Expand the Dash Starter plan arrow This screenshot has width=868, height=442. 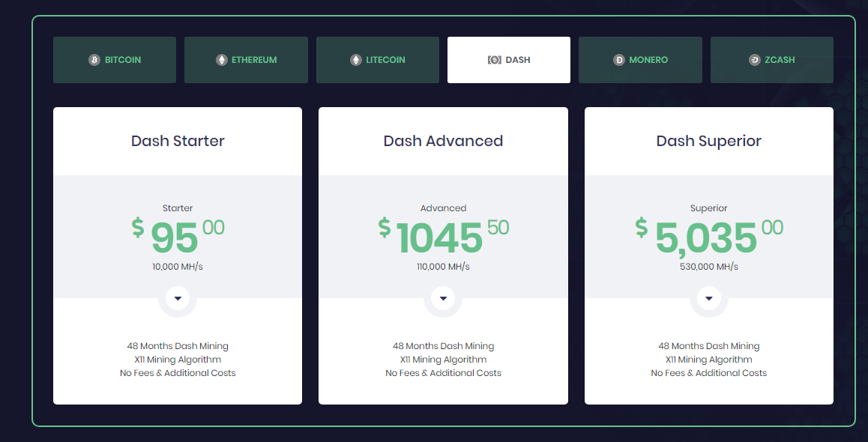(178, 298)
